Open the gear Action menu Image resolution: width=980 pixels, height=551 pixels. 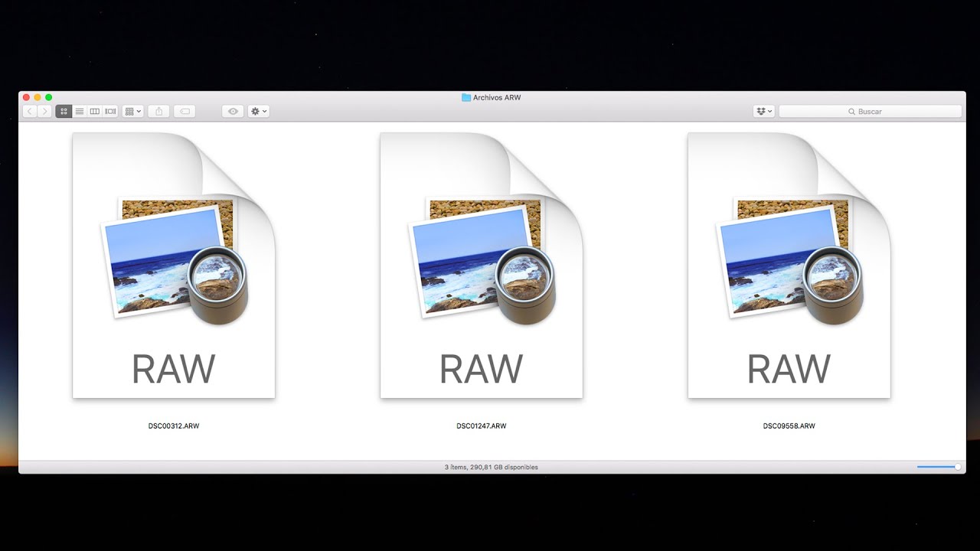click(x=258, y=111)
